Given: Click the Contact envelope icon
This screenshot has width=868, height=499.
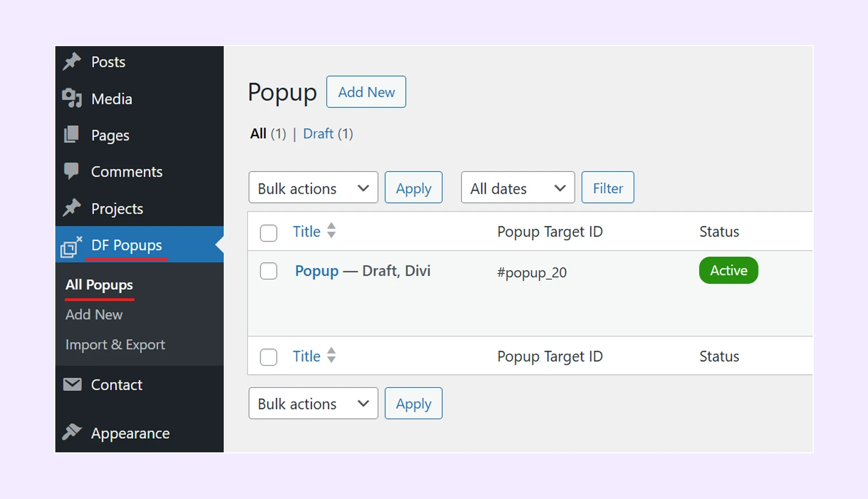Looking at the screenshot, I should click(x=72, y=385).
